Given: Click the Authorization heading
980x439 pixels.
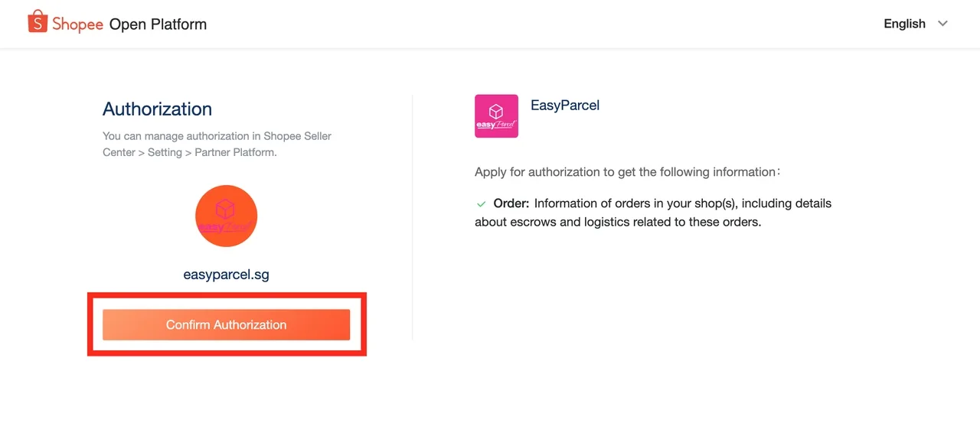Looking at the screenshot, I should pos(157,109).
